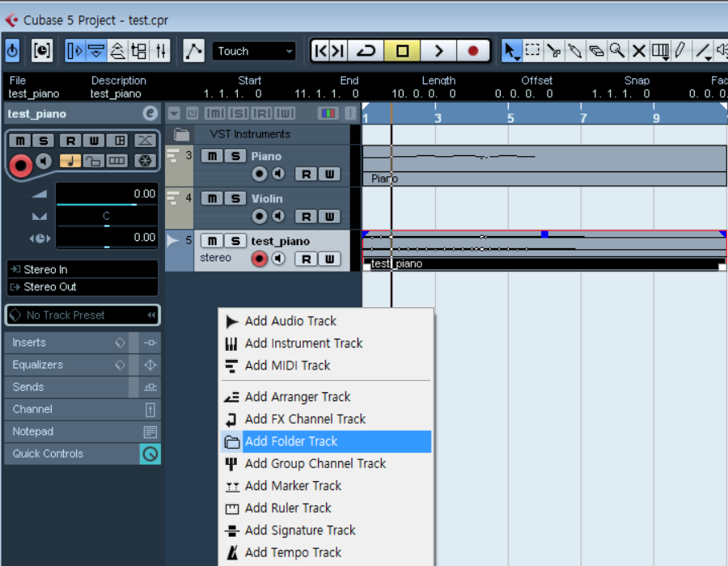The height and width of the screenshot is (566, 728).
Task: Click the Record transport button
Action: pyautogui.click(x=473, y=51)
